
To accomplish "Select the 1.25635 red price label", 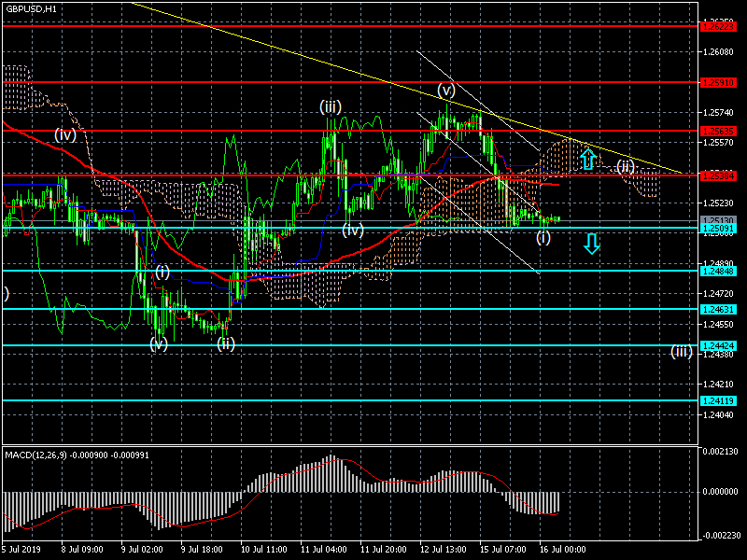I will pyautogui.click(x=718, y=131).
